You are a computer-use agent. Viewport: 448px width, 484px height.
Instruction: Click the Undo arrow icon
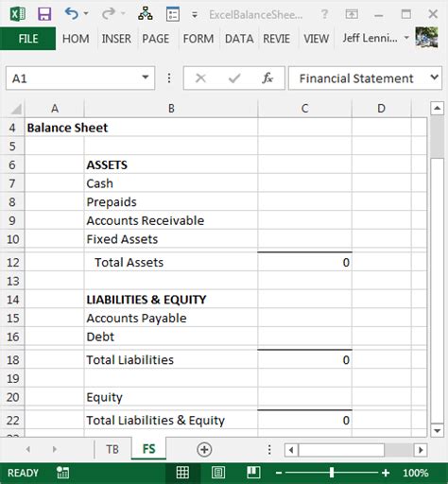pos(72,14)
